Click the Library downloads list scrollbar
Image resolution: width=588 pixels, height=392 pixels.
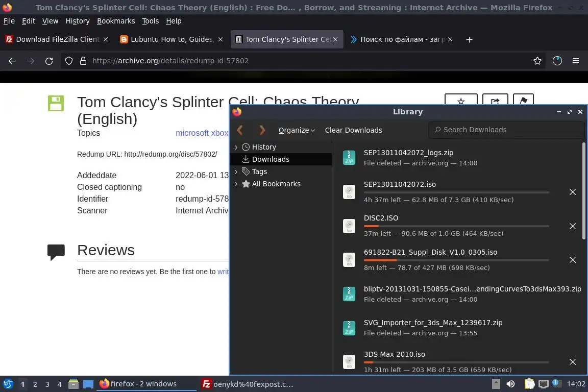tap(583, 190)
